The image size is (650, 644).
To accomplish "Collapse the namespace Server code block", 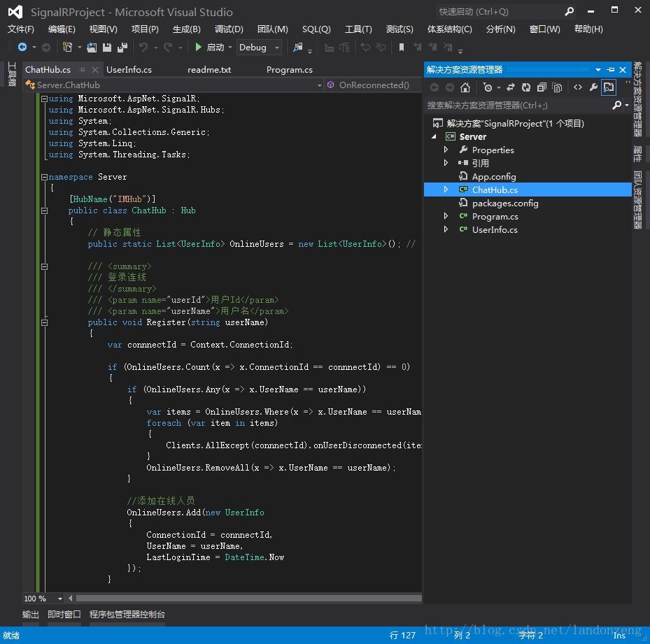I will point(44,177).
